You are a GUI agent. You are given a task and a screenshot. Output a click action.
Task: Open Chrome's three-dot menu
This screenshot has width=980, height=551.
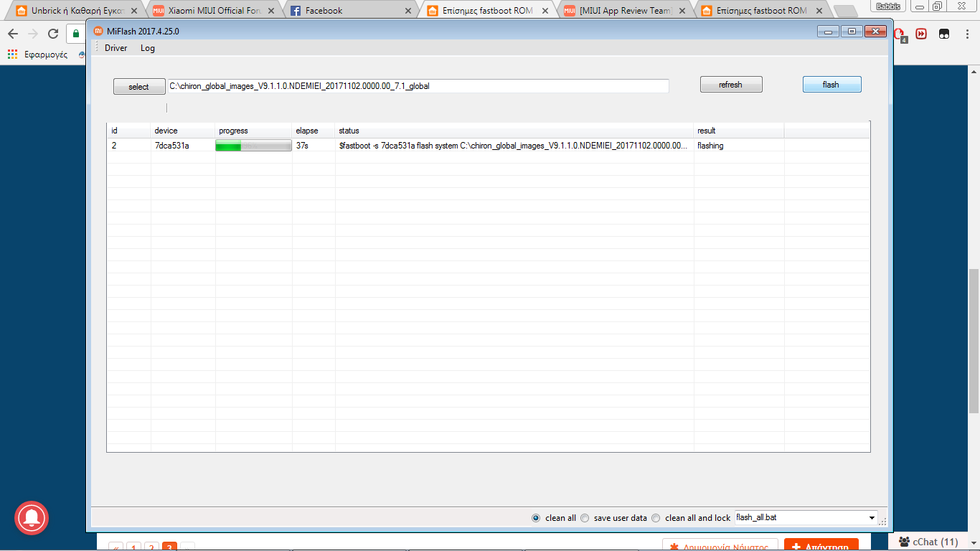click(966, 34)
